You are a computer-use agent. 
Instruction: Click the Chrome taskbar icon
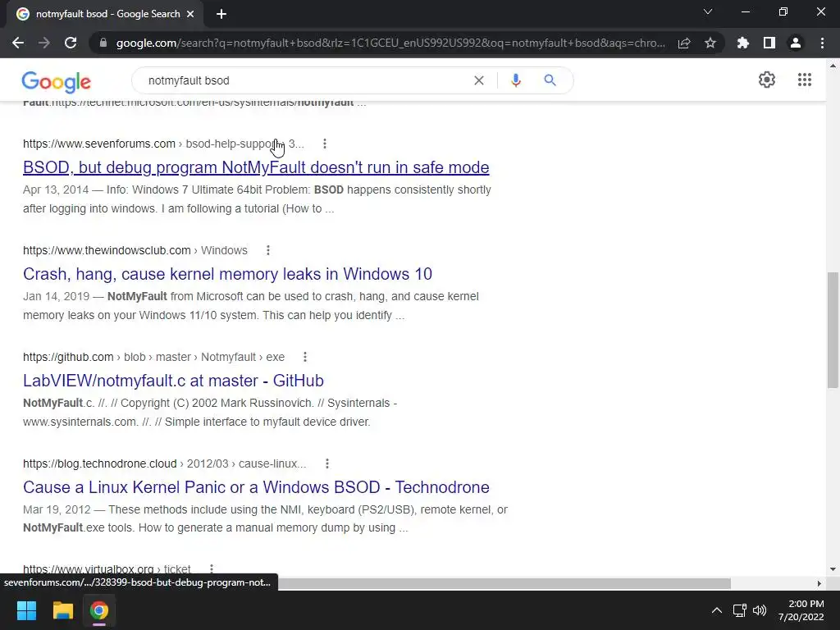[98, 610]
